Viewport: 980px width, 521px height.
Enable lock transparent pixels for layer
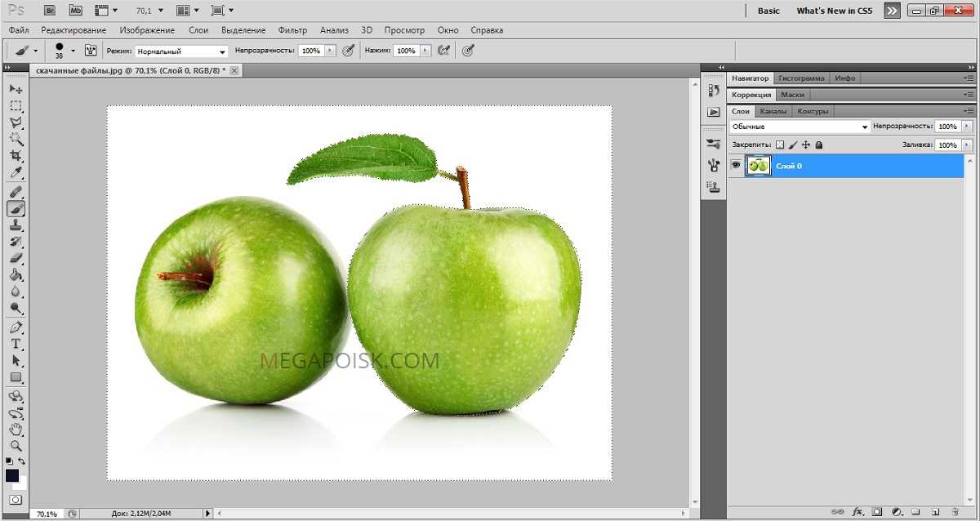click(779, 145)
